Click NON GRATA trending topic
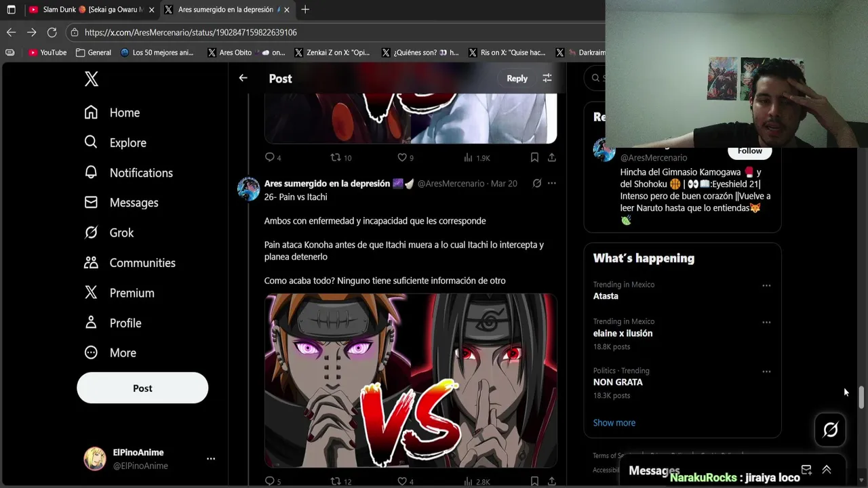 (x=618, y=382)
